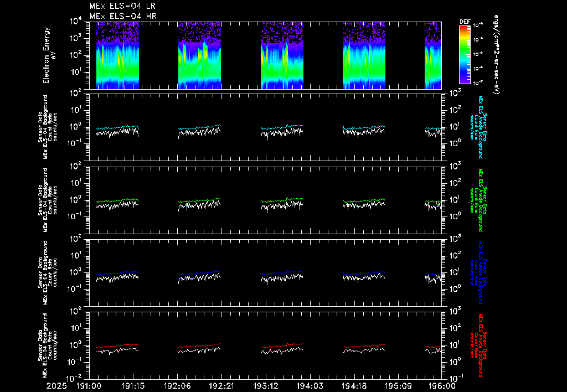Screen dimensions: 567x392
Task: Click the last narrow spectrogram segment near 196:00
Action: 433,55
